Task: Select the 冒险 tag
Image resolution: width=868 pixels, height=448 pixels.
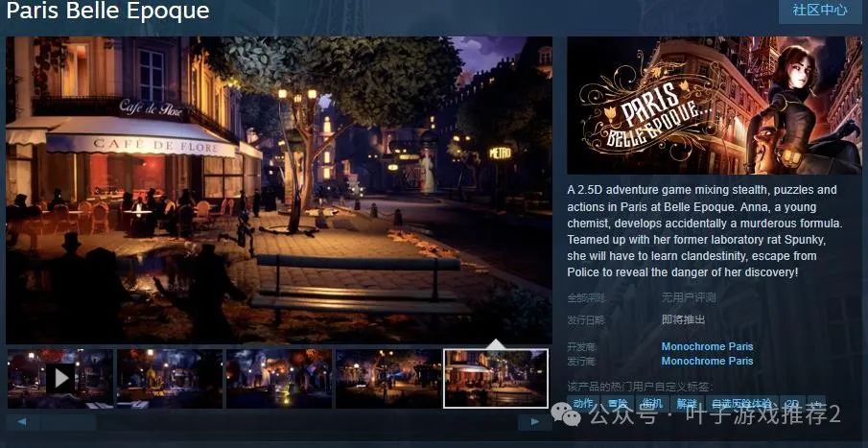Action: (x=618, y=403)
